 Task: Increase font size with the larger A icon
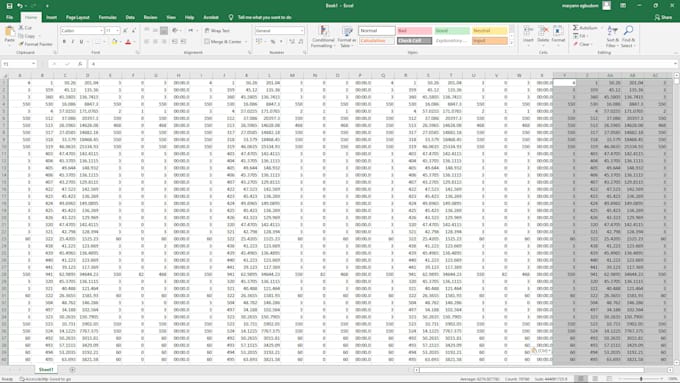click(125, 31)
